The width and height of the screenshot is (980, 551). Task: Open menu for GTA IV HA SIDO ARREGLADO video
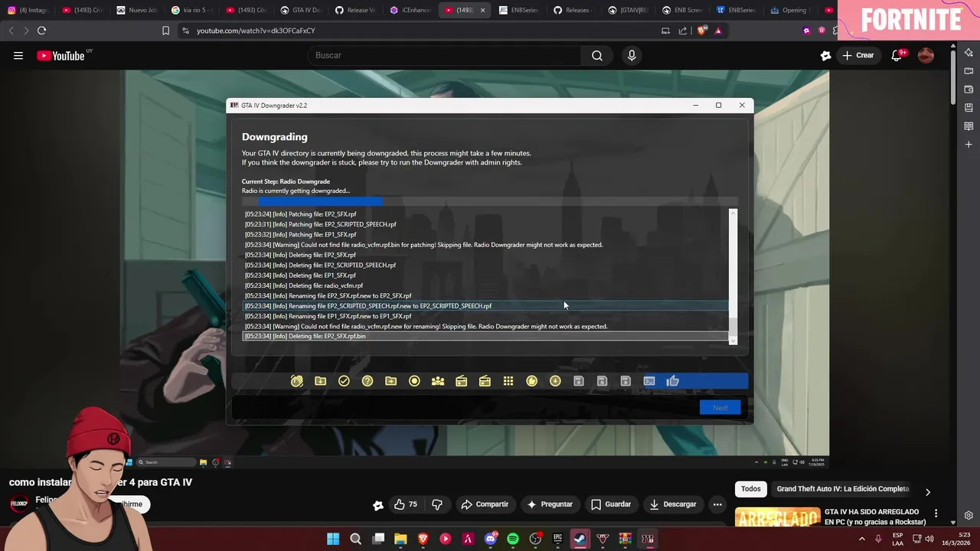(936, 514)
